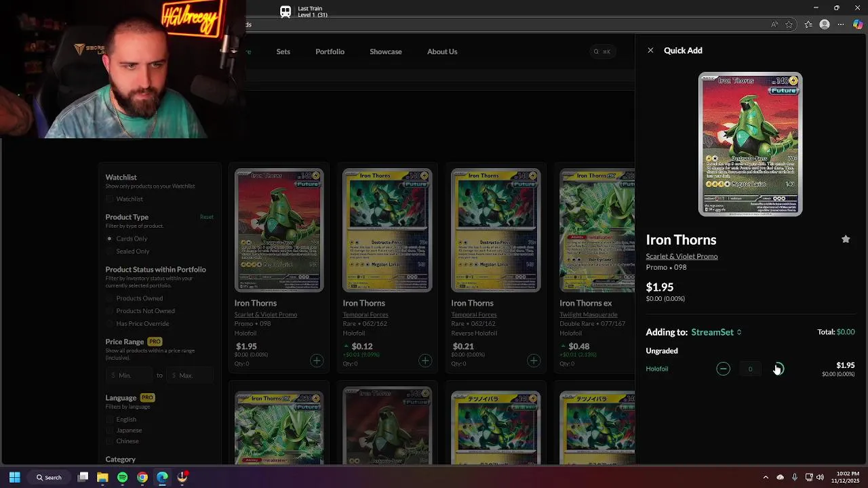Show hidden system tray icons
The image size is (868, 488).
click(x=766, y=477)
